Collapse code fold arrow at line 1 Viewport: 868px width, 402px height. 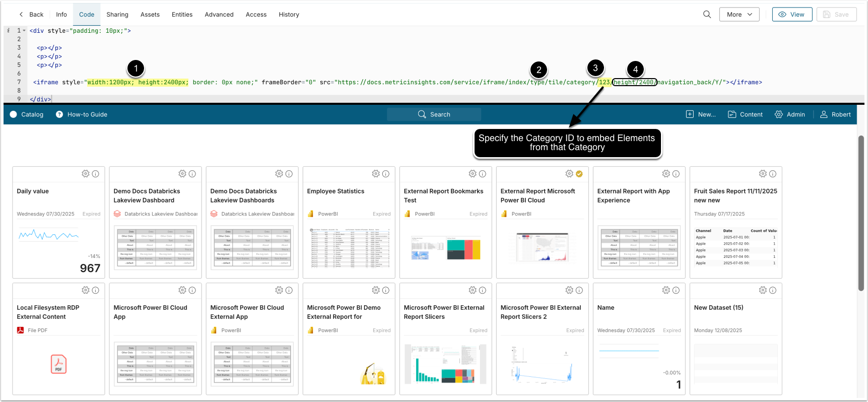point(24,31)
